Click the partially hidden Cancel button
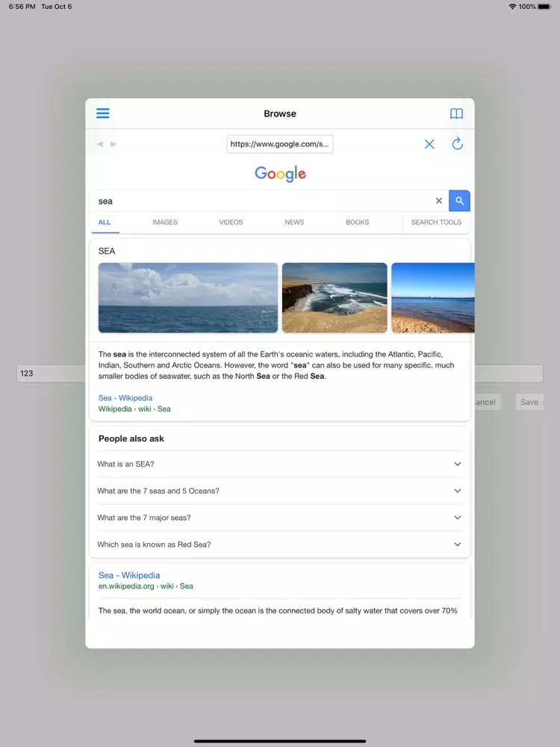Viewport: 560px width, 747px height. [487, 402]
